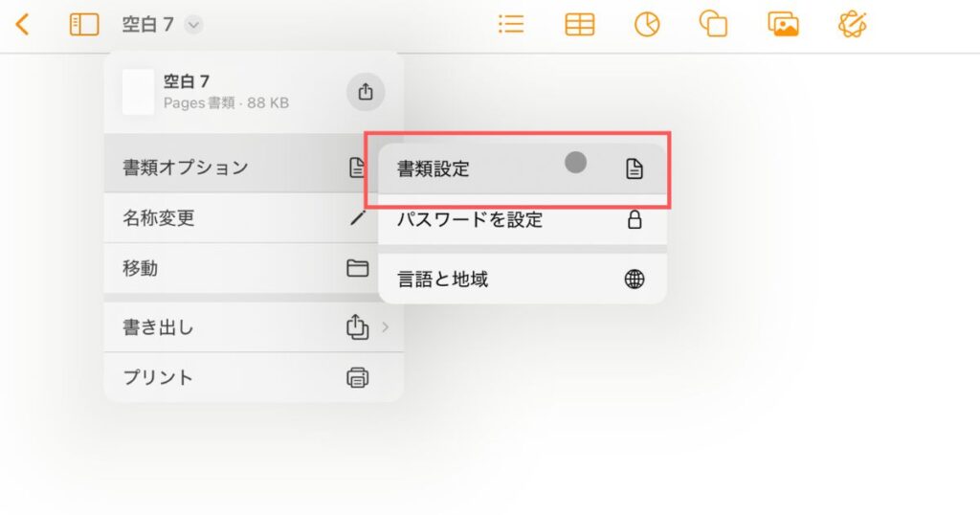Viewport: 980px width, 515px height.
Task: Click the document icon next to 書類設定
Action: 635,168
